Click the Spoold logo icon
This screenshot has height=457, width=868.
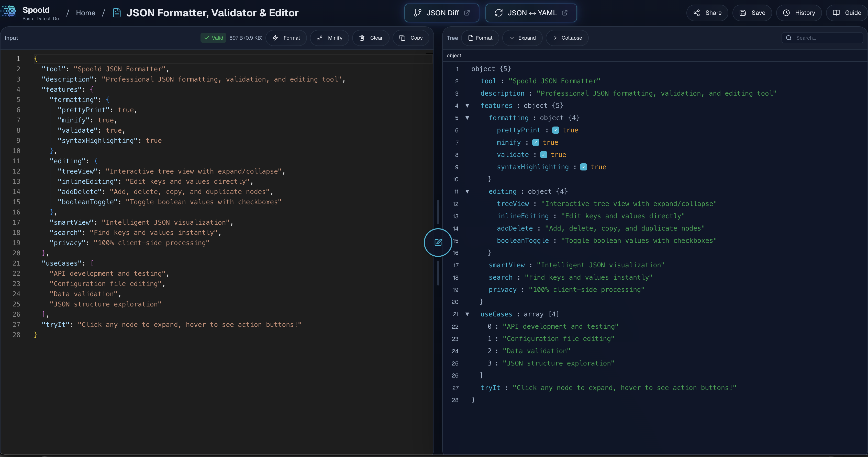coord(9,11)
